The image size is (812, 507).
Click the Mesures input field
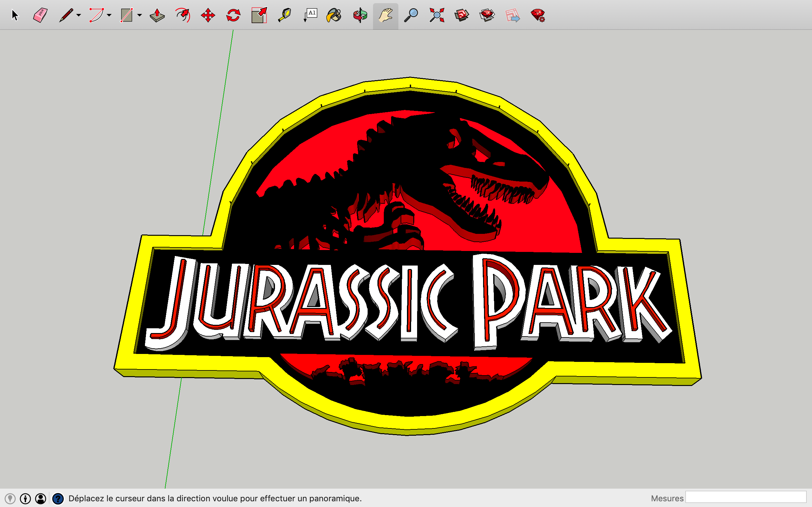tap(746, 497)
